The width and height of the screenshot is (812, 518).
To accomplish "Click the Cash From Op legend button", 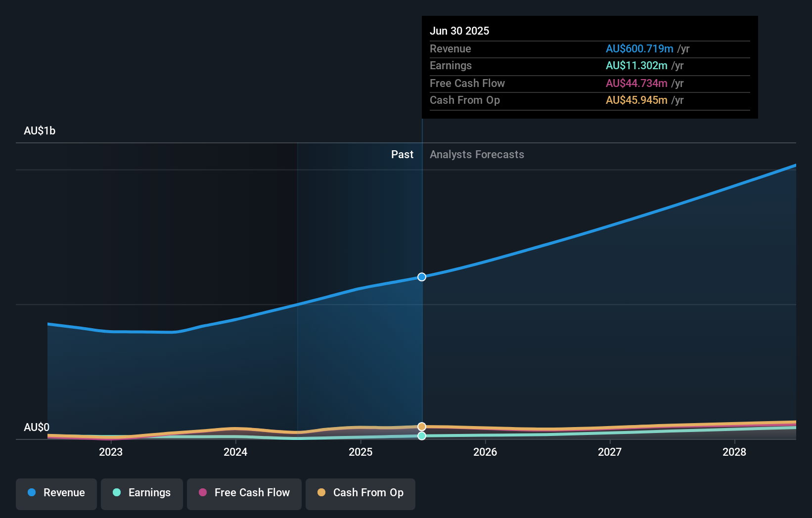I will 360,494.
